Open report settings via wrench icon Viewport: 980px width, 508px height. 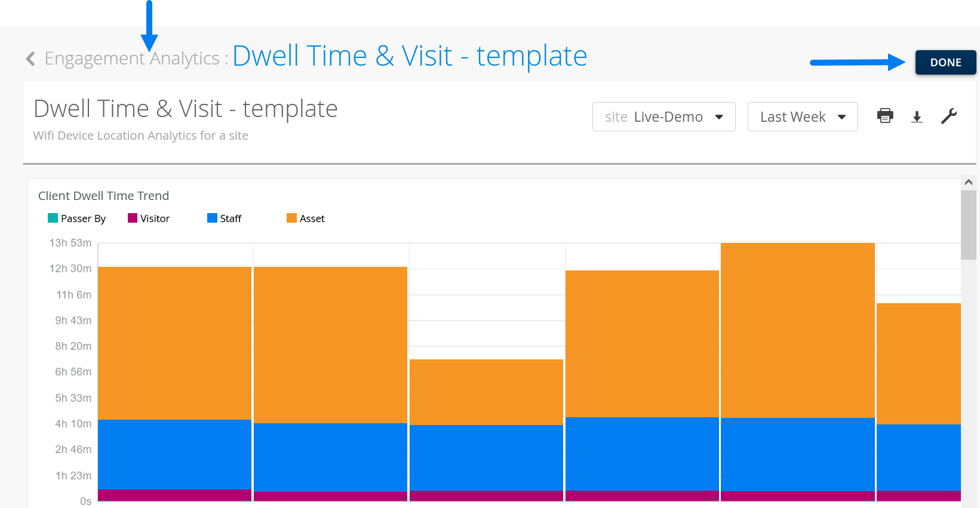click(948, 116)
